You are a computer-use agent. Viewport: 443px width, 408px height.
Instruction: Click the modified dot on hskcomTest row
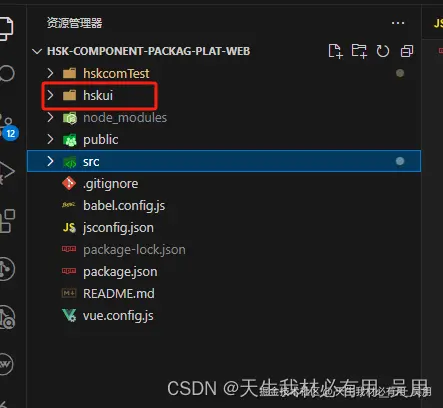click(400, 73)
